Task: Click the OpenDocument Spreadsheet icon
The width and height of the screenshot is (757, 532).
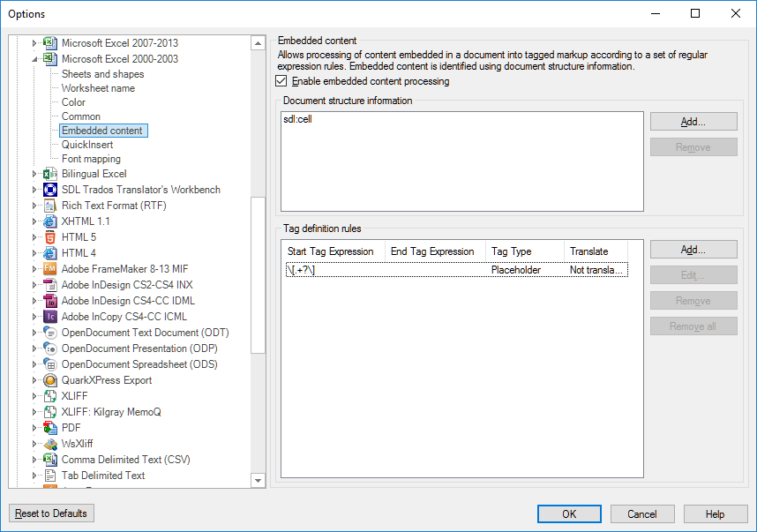Action: point(50,364)
